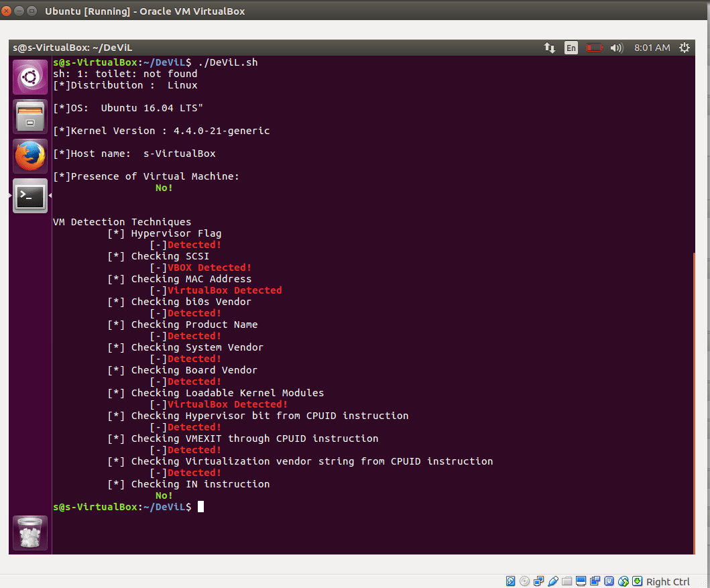Click the Right Ctrl host key label
This screenshot has width=710, height=588.
tap(668, 582)
